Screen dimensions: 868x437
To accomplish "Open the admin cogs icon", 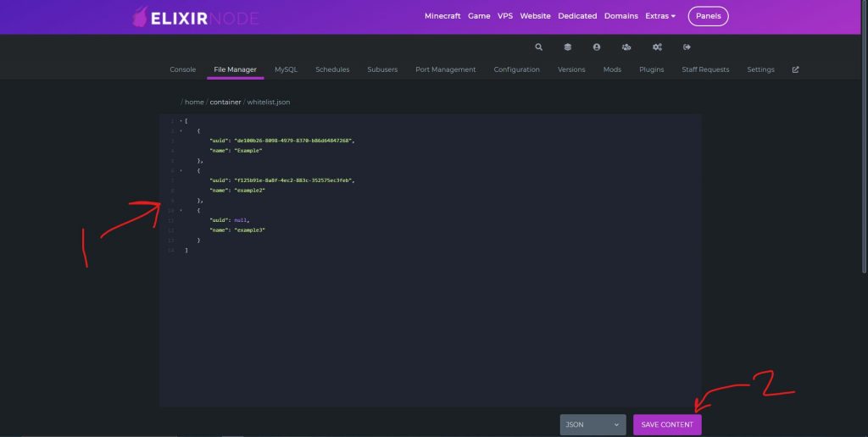I will [x=657, y=47].
